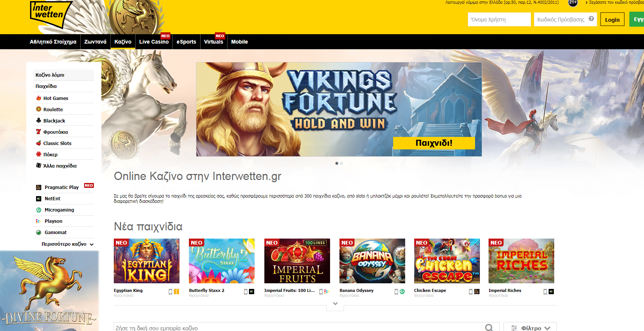
Task: Click mobile icon under Egyptian King
Action: point(170,292)
